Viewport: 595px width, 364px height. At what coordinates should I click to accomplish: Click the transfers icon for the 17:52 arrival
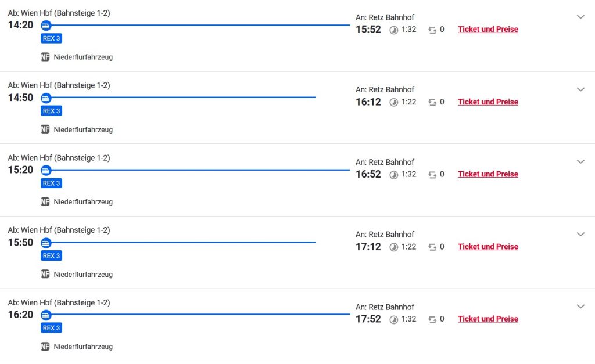pos(432,319)
